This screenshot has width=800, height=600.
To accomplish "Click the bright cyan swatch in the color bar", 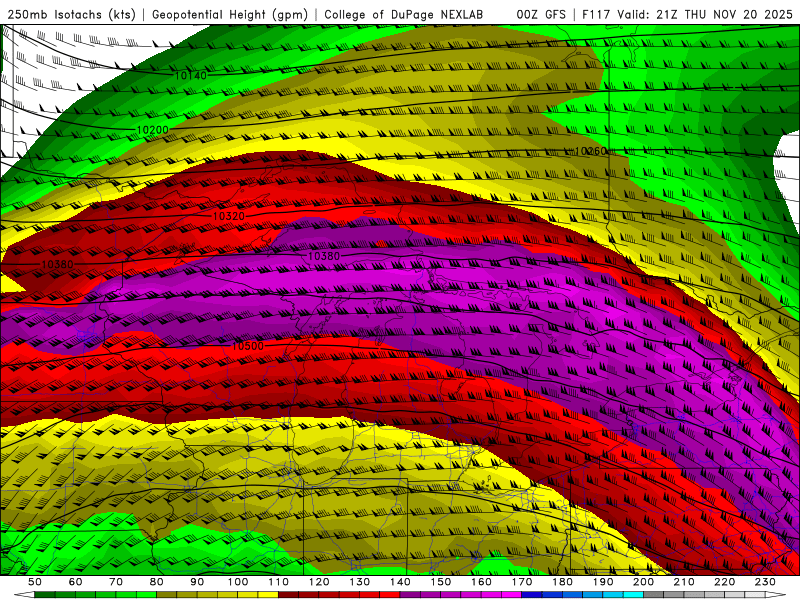I will 634,595.
